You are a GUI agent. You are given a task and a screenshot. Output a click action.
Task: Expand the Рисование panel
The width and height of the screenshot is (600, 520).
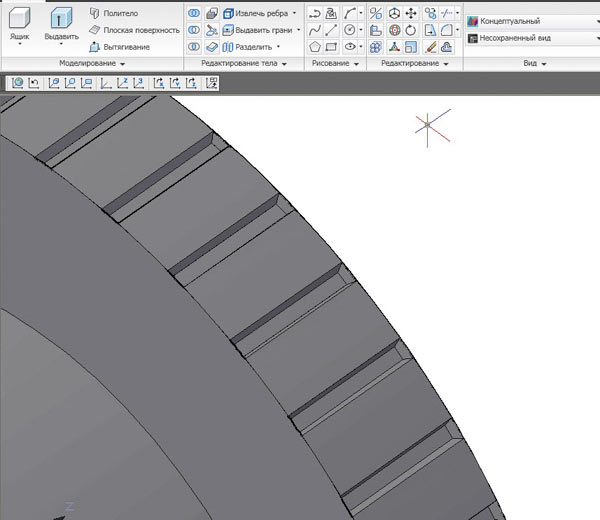tap(335, 64)
